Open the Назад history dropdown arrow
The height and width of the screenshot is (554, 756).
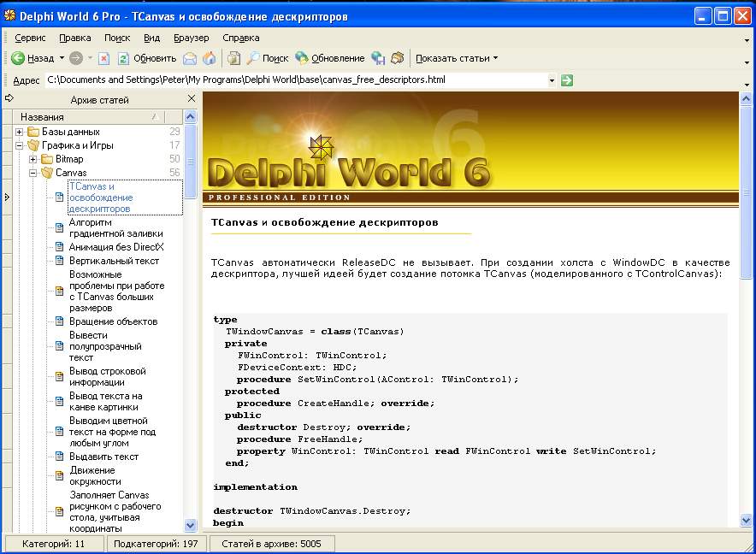62,58
